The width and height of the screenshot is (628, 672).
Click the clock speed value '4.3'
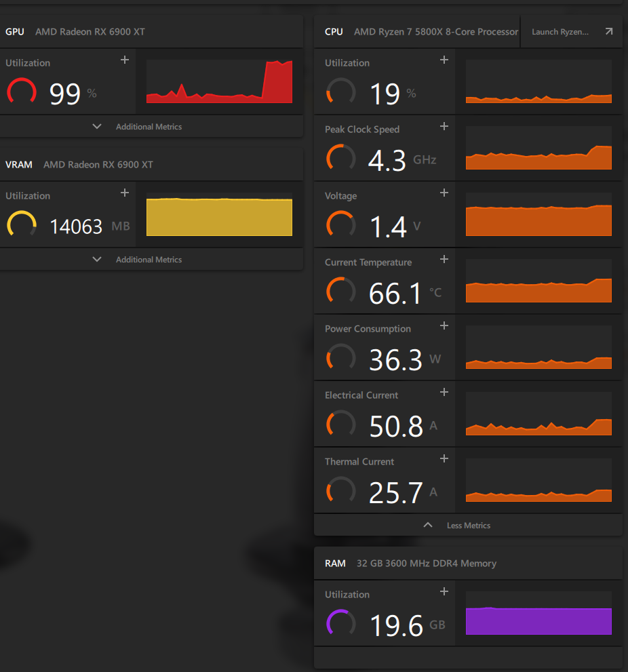(x=387, y=160)
